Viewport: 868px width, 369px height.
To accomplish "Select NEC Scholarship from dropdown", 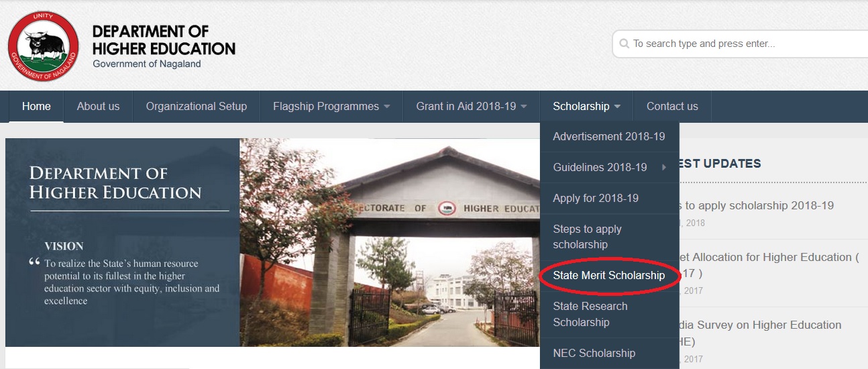I will [609, 354].
